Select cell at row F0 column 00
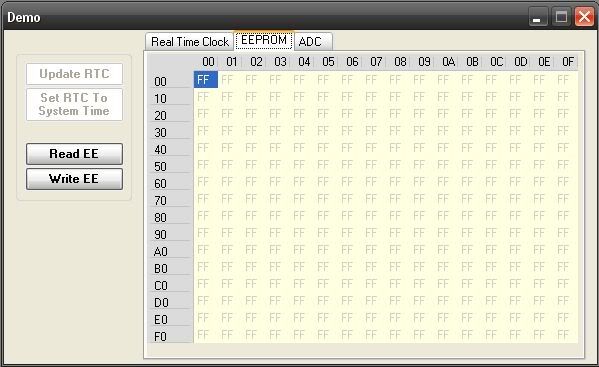The height and width of the screenshot is (367, 599). 206,335
